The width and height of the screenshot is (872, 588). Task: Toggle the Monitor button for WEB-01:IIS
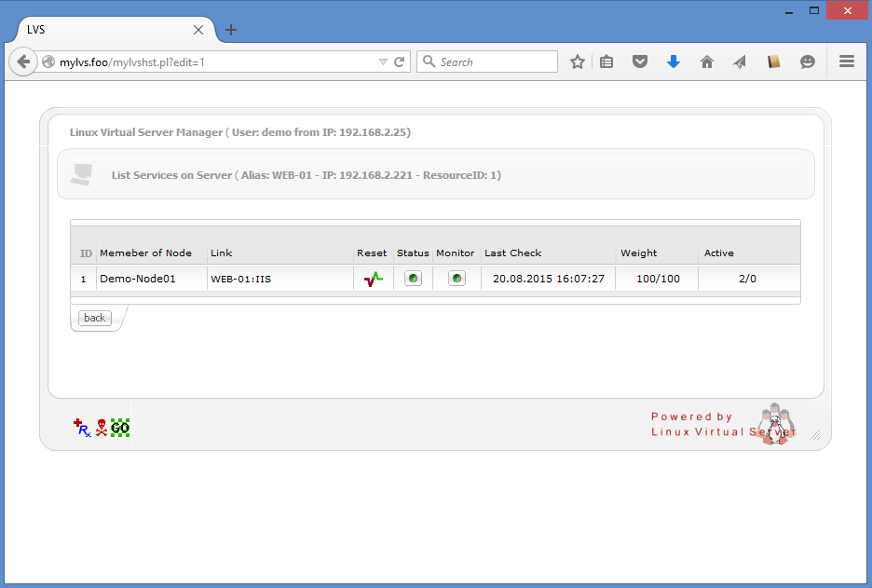[x=456, y=279]
